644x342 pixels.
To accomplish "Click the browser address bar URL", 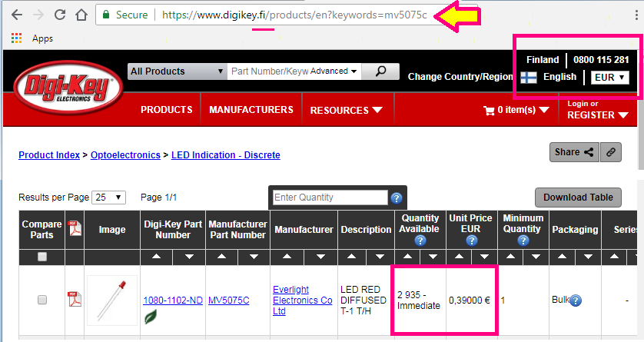I will pos(294,15).
